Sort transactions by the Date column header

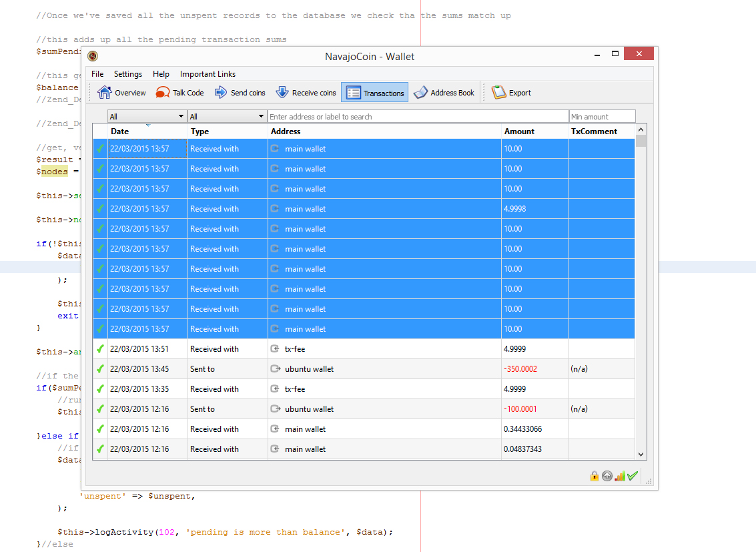[147, 131]
